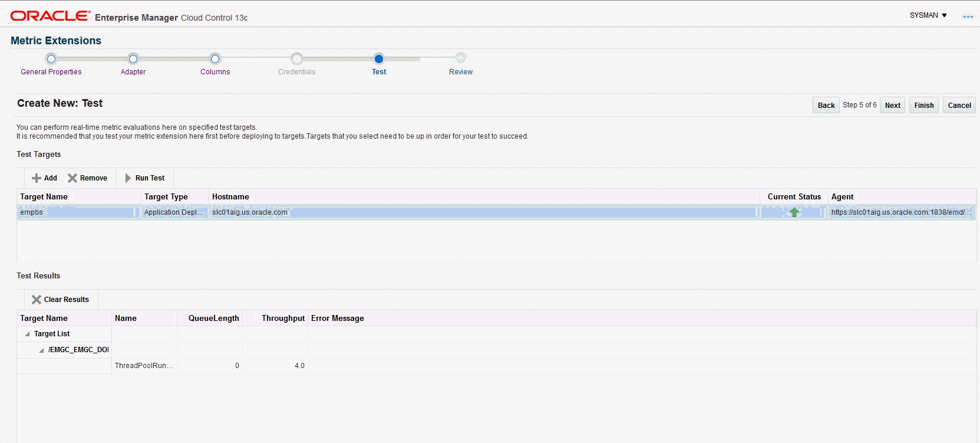Click the Step 5 of 6 text
980x443 pixels.
860,105
